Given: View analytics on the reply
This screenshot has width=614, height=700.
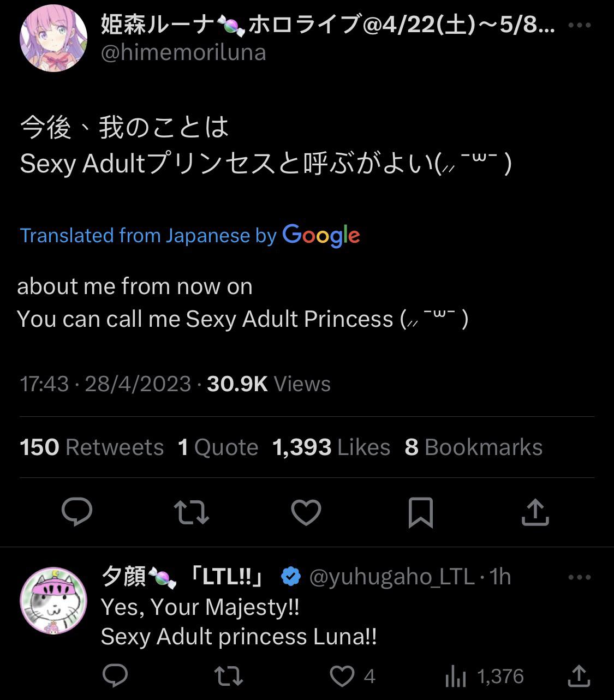Looking at the screenshot, I should 454,677.
